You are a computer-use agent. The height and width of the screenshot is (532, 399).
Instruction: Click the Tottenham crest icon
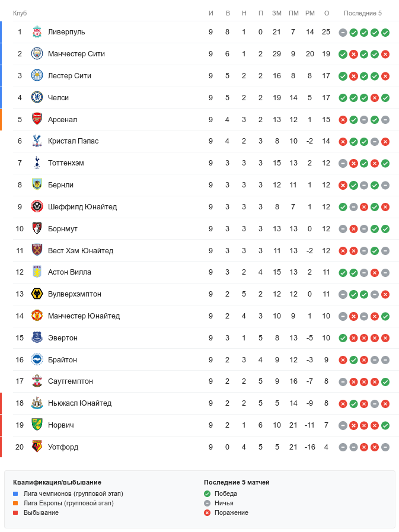coord(37,163)
